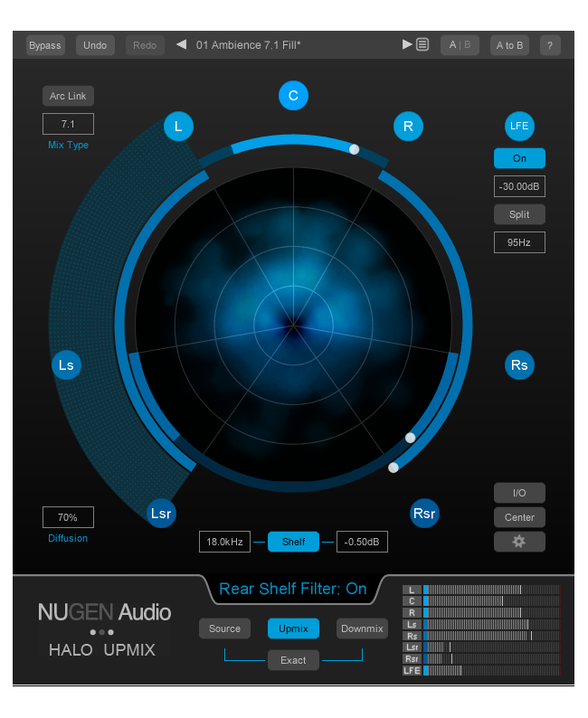The height and width of the screenshot is (718, 588).
Task: Copy settings with A to B
Action: click(x=509, y=45)
